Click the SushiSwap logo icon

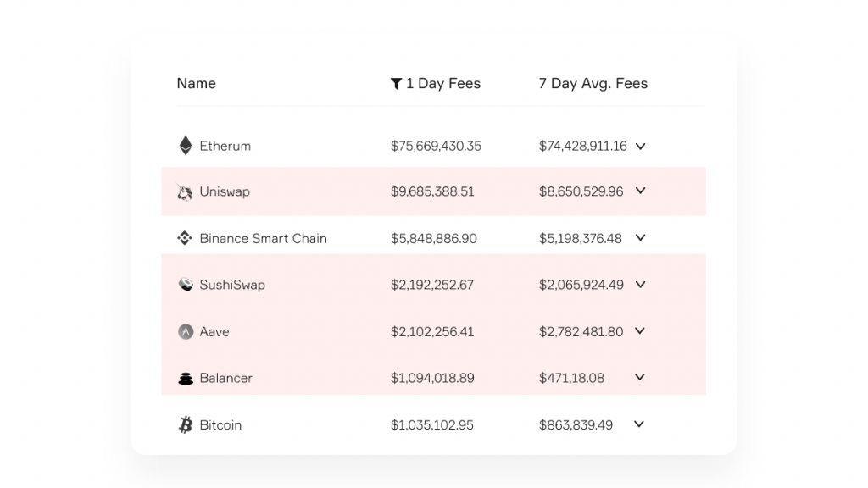[x=186, y=285]
